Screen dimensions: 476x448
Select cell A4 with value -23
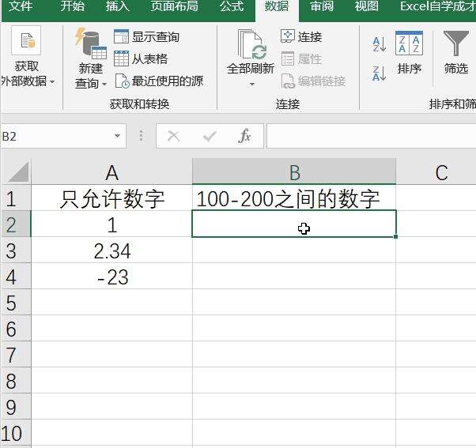[x=111, y=277]
